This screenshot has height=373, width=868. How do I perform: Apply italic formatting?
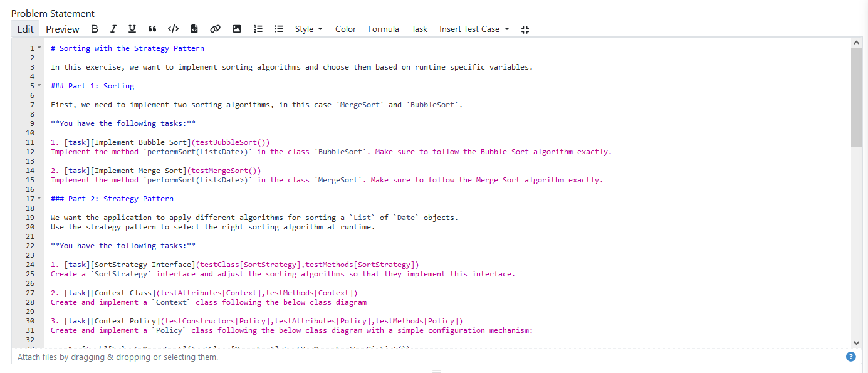[113, 29]
